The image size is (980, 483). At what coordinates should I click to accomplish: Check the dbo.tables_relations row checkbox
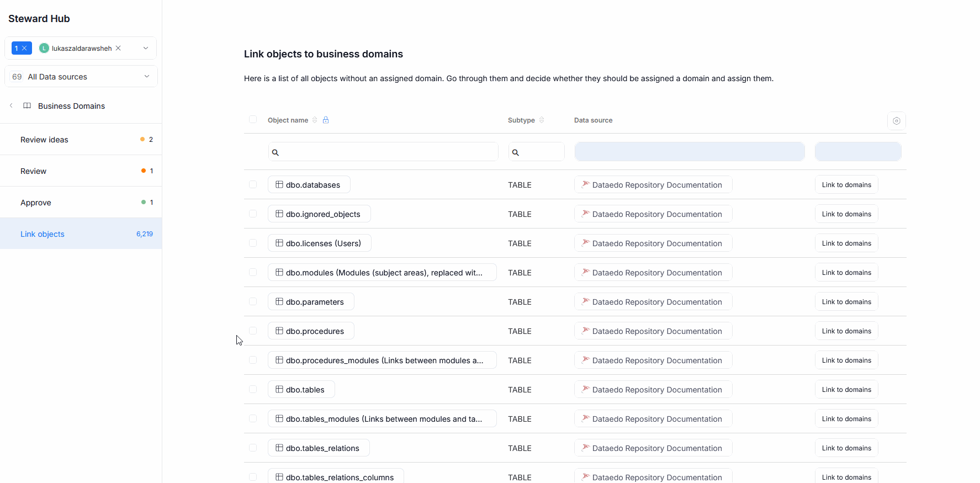point(253,448)
